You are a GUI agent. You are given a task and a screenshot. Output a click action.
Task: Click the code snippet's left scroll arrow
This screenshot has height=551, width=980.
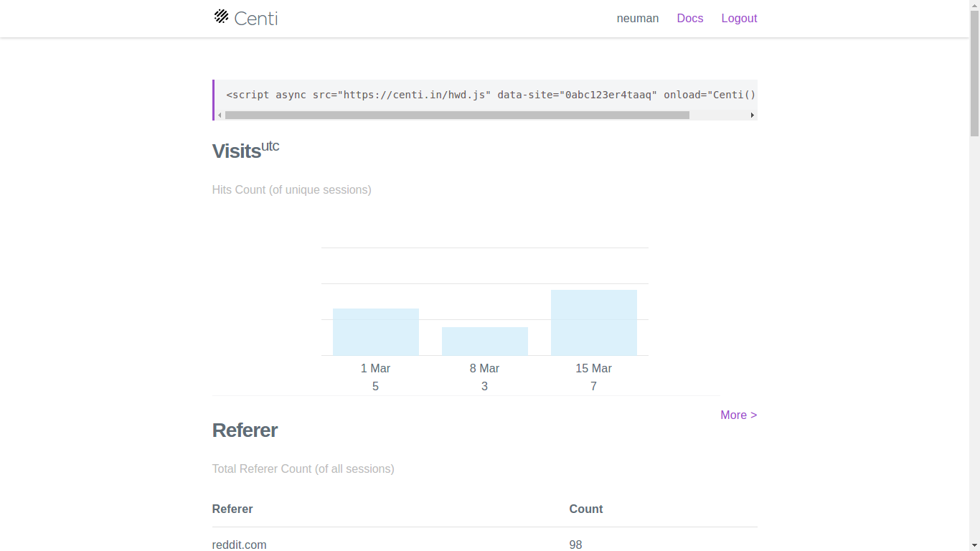click(x=220, y=115)
